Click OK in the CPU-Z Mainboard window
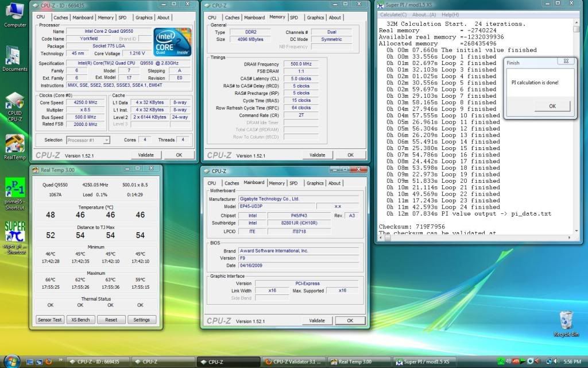 [x=350, y=320]
